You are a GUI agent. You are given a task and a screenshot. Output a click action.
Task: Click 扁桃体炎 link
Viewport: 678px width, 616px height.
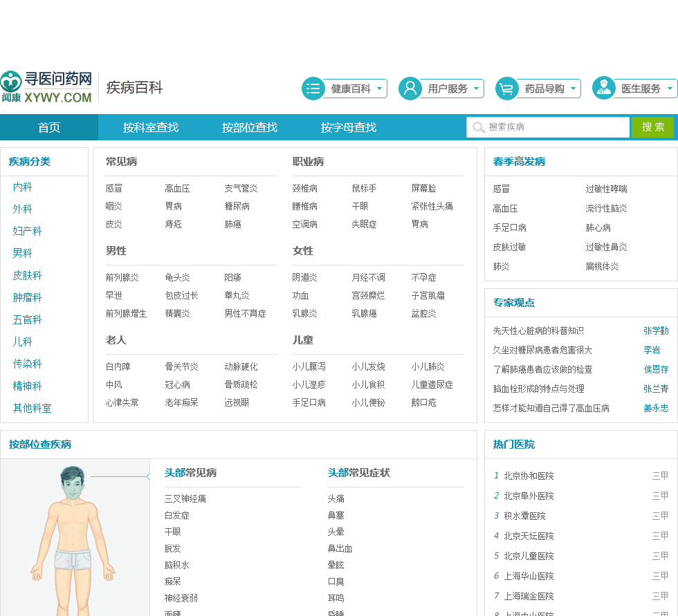[x=603, y=267]
